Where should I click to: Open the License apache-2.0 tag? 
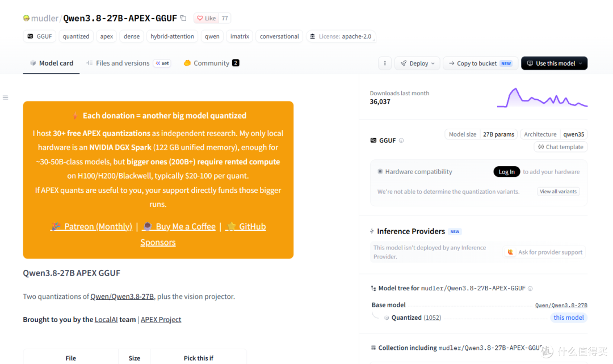341,36
